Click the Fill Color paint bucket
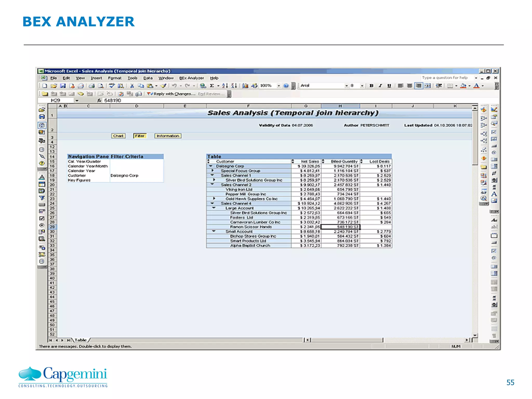Viewport: 532px width, 399px height. coord(463,86)
